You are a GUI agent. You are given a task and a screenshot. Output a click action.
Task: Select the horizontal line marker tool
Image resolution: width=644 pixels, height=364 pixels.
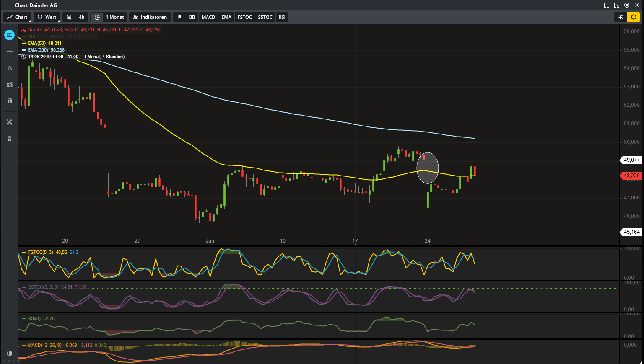pyautogui.click(x=10, y=52)
